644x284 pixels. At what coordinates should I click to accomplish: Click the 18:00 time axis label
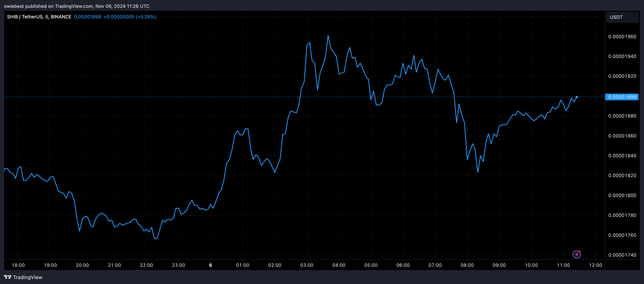pyautogui.click(x=18, y=265)
